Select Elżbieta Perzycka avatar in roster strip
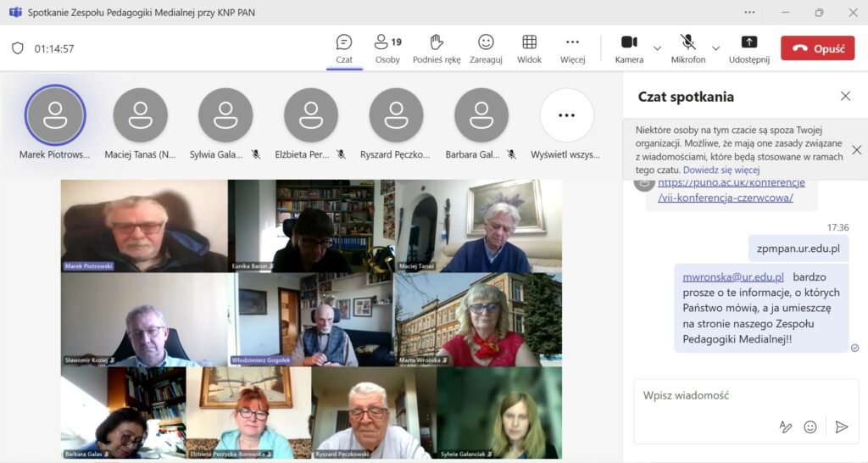The height and width of the screenshot is (463, 868). [x=310, y=115]
